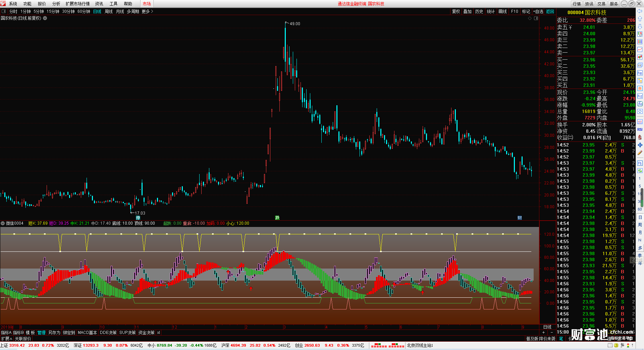
Task: Zoom in chart with the + button
Action: tap(543, 333)
